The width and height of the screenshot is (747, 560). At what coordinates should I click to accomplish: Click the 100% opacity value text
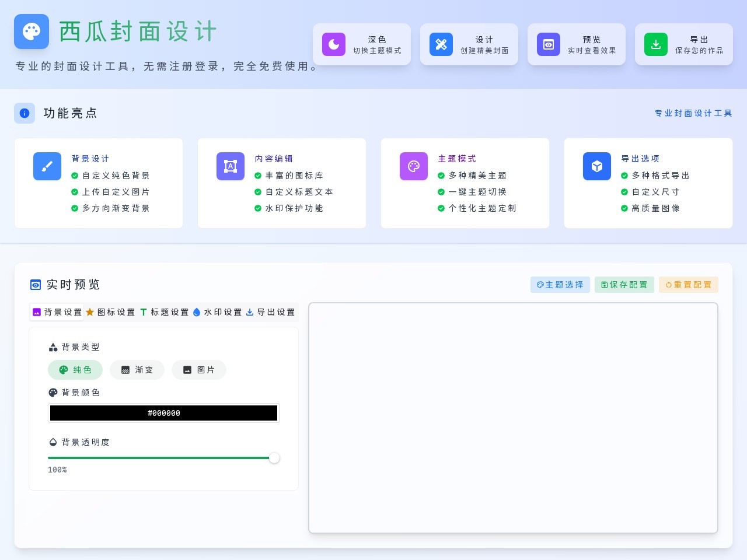point(57,470)
